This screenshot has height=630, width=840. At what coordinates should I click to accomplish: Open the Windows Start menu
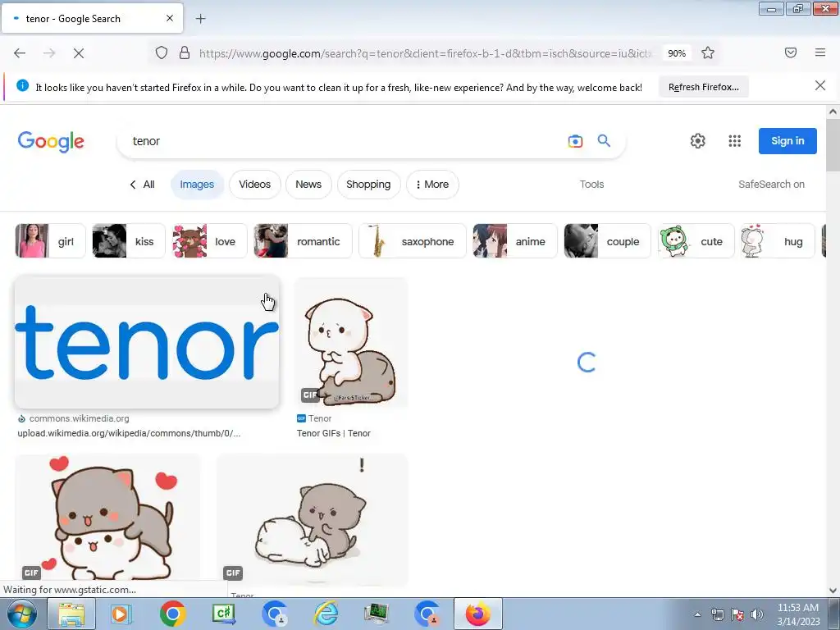tap(22, 614)
